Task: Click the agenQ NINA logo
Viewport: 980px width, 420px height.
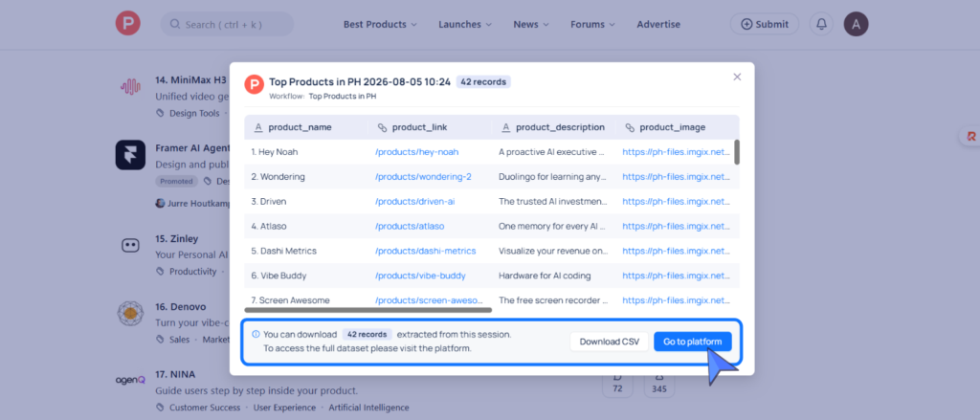Action: 130,380
